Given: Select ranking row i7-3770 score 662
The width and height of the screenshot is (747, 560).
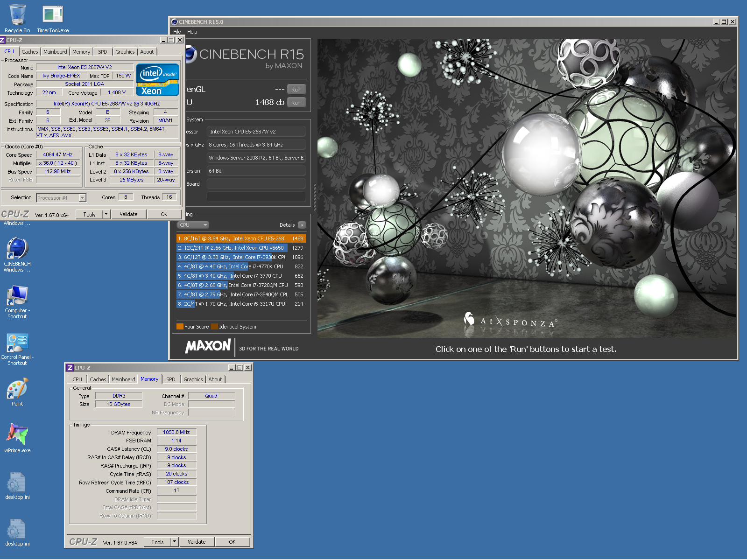Looking at the screenshot, I should coord(241,276).
